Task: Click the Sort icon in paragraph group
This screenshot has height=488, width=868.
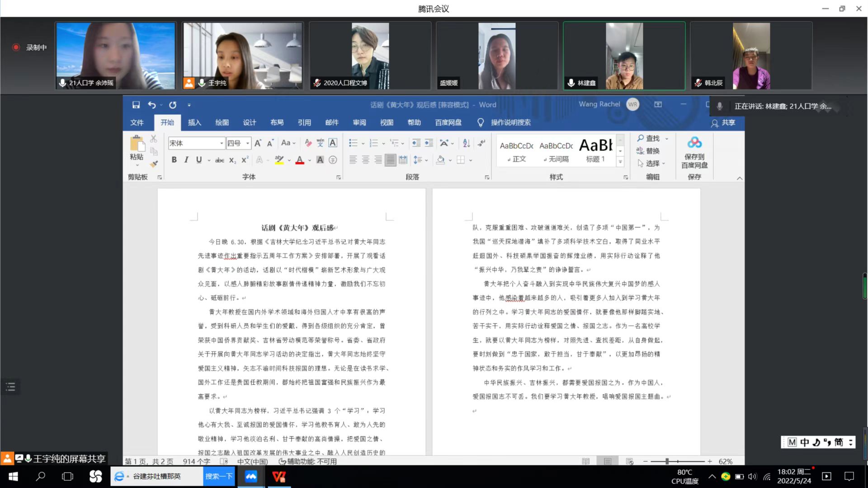Action: [x=467, y=143]
